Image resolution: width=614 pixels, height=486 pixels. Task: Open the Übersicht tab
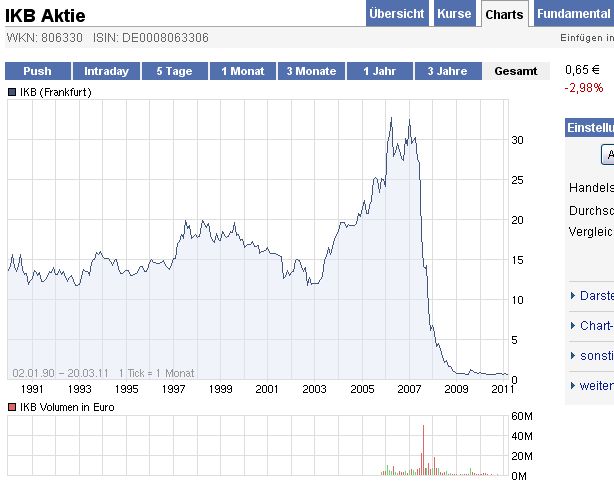(x=397, y=13)
